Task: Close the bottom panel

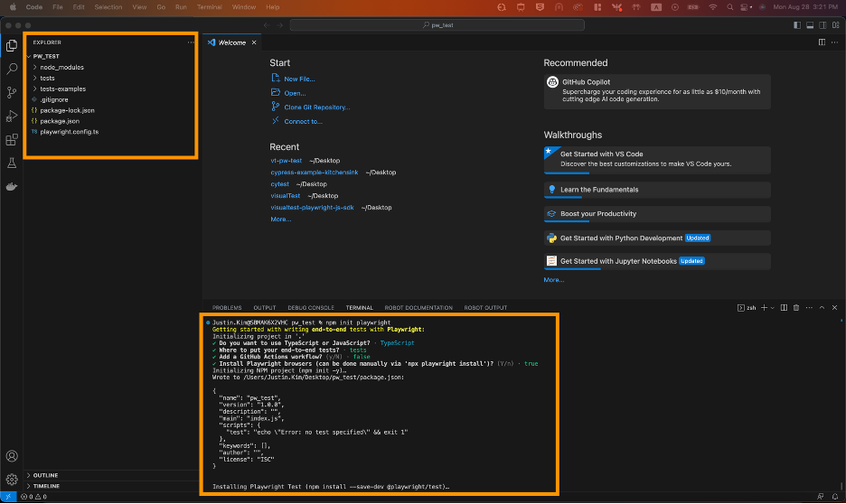Action: [x=834, y=308]
